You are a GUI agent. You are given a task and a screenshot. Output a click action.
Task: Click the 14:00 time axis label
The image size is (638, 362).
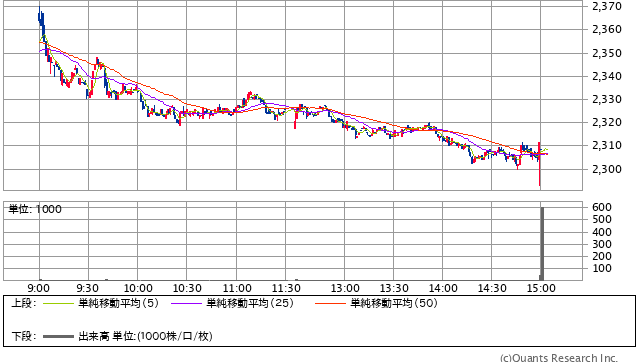tap(443, 288)
